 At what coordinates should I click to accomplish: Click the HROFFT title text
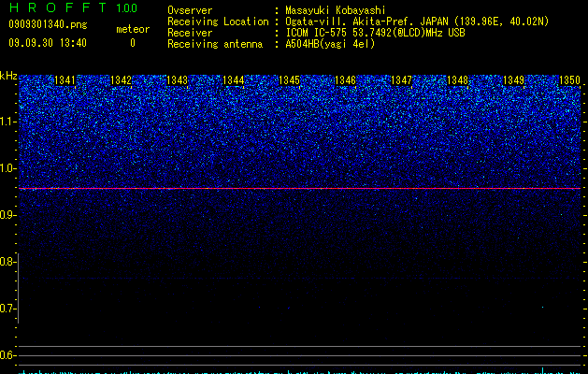(58, 7)
